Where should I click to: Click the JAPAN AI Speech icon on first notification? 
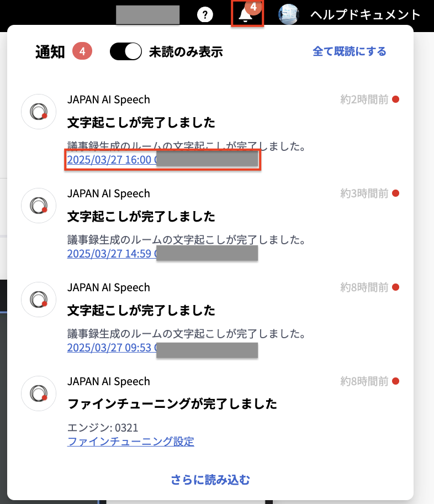(38, 111)
